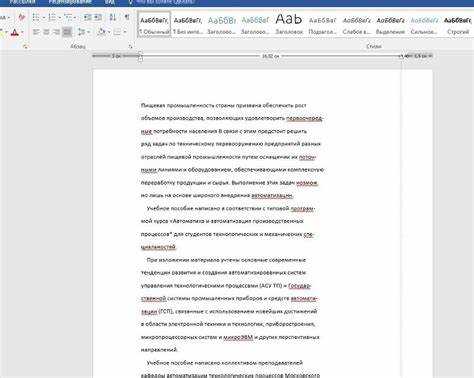Click the underlined word 'автоматизации'

(272, 196)
